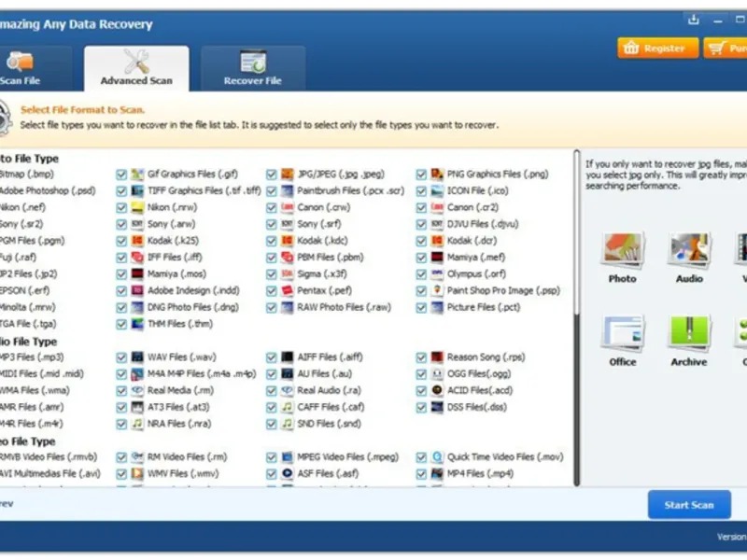The width and height of the screenshot is (747, 560).
Task: Click the 'DNG Photo Files (.dng)' label
Action: [193, 308]
